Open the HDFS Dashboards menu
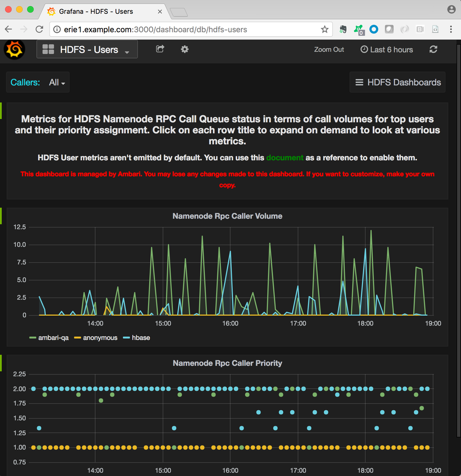Viewport: 461px width, 476px height. (397, 82)
